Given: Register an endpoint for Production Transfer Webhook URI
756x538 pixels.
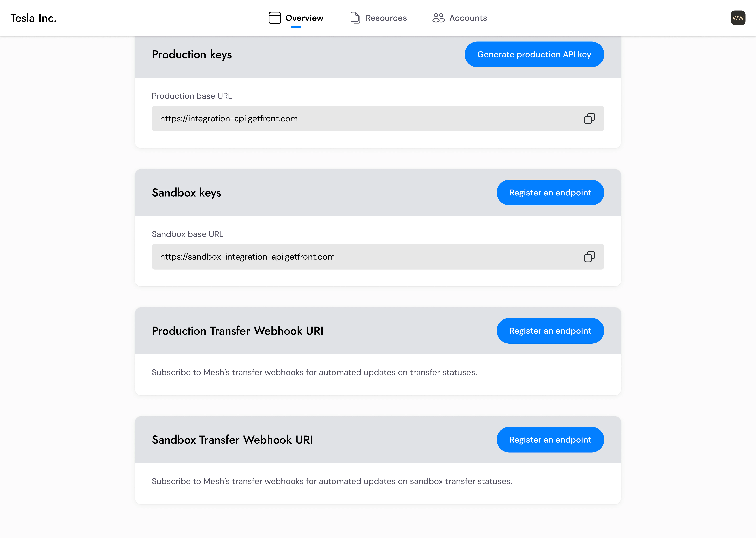Looking at the screenshot, I should tap(550, 330).
